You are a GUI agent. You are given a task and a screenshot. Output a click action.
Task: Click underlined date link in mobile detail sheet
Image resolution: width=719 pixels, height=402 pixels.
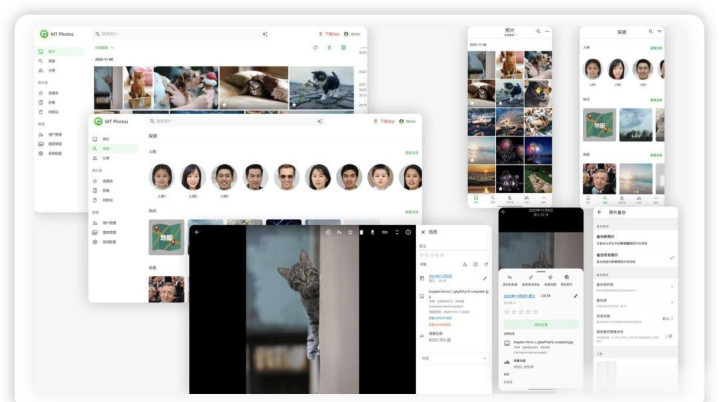(x=520, y=296)
